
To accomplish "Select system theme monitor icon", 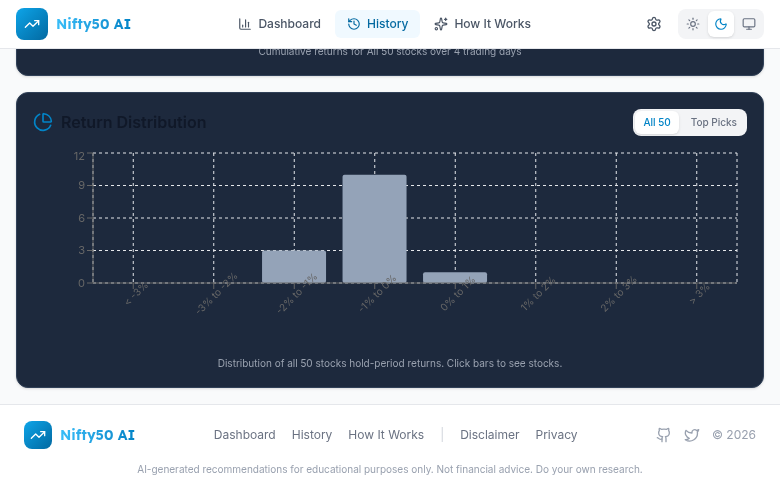I will pyautogui.click(x=748, y=24).
